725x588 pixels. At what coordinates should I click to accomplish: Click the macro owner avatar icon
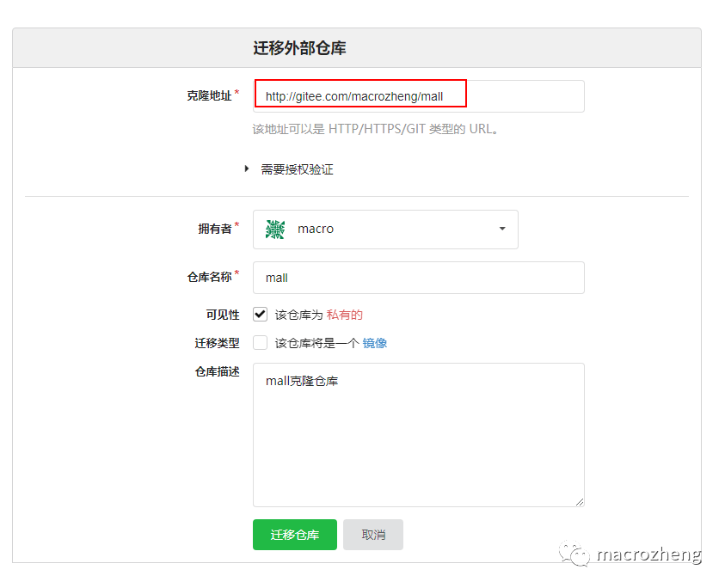tap(273, 229)
